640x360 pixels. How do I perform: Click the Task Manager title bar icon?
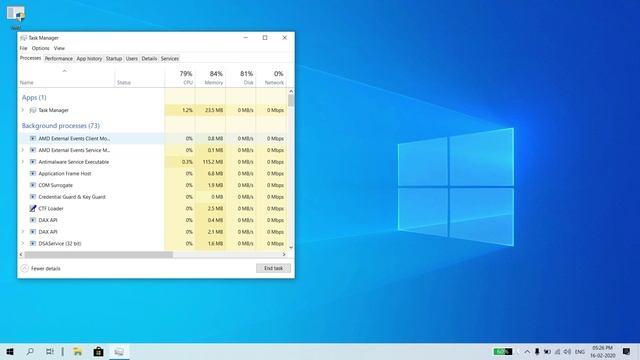(x=23, y=38)
